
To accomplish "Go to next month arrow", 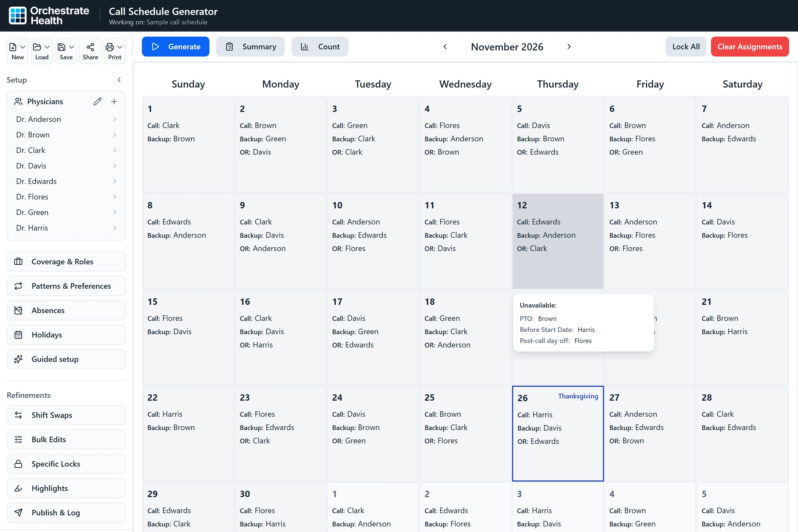I will [x=569, y=47].
